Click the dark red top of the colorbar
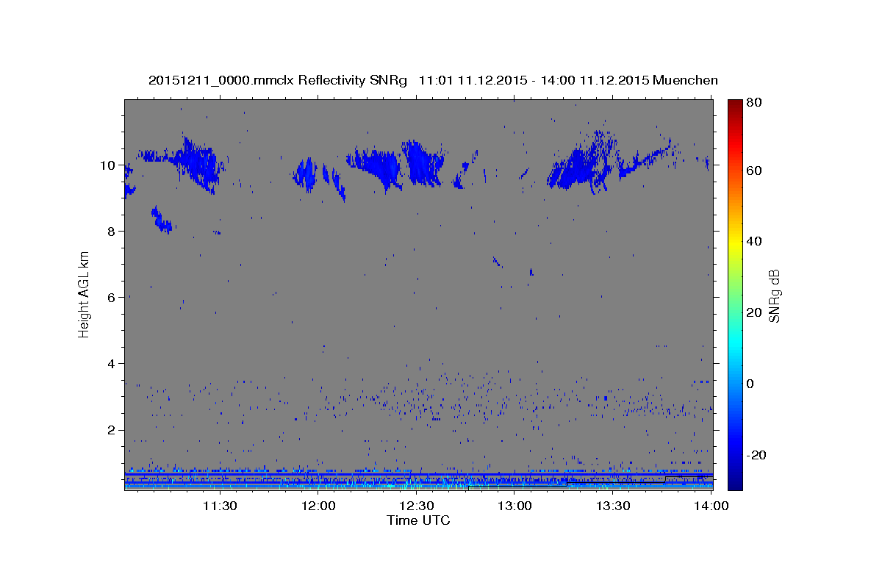This screenshot has height=588, width=882. pos(735,105)
